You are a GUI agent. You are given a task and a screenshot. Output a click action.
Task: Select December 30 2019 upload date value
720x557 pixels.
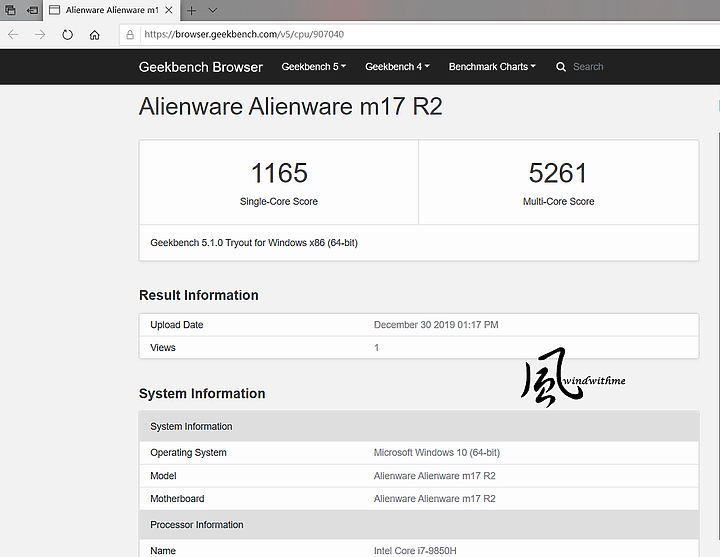point(436,325)
